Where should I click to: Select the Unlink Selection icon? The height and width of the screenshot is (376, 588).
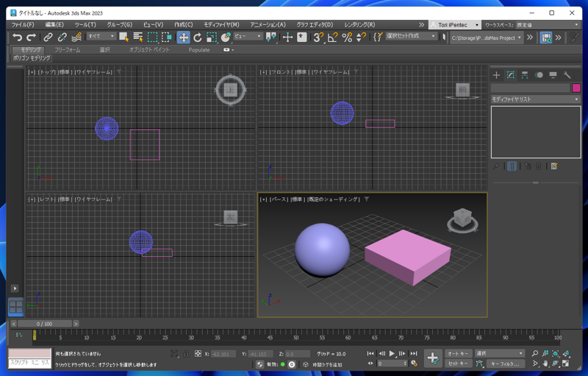pyautogui.click(x=62, y=37)
